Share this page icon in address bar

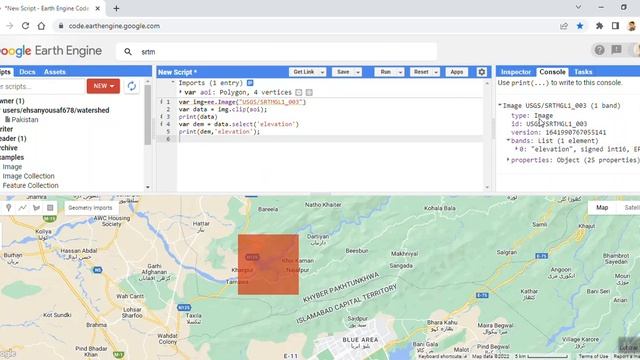point(564,26)
